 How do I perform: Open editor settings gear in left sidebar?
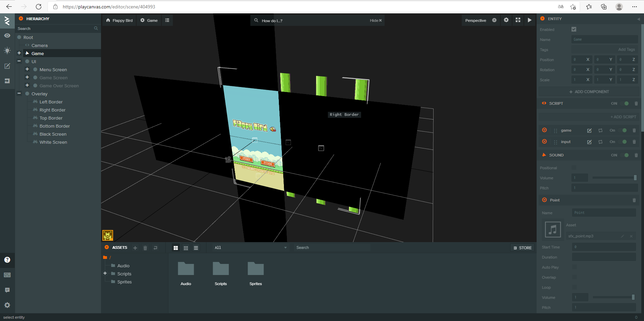coord(7,305)
